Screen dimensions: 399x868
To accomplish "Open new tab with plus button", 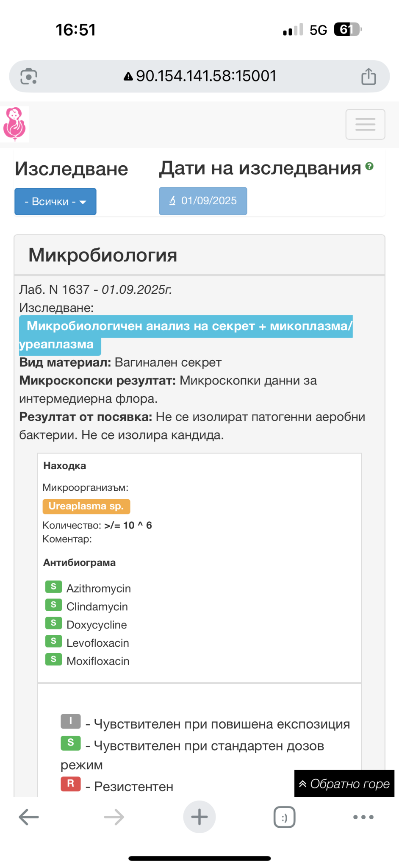I will click(x=199, y=817).
